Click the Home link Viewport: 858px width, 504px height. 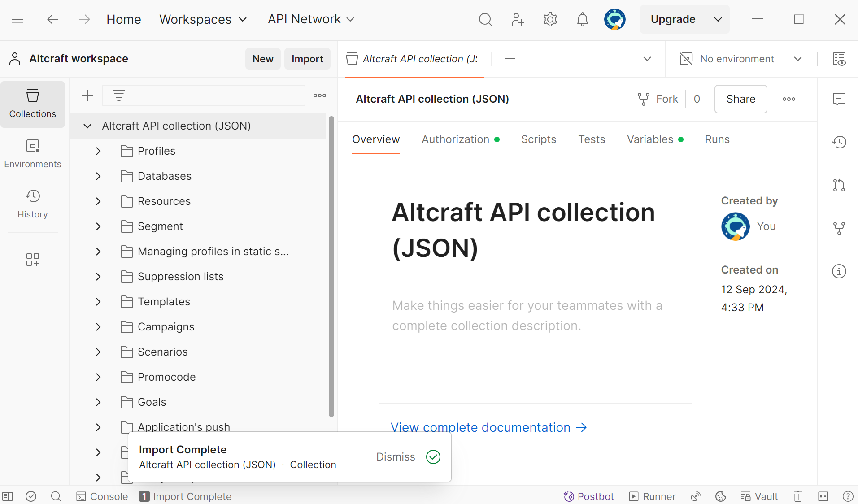pyautogui.click(x=124, y=19)
